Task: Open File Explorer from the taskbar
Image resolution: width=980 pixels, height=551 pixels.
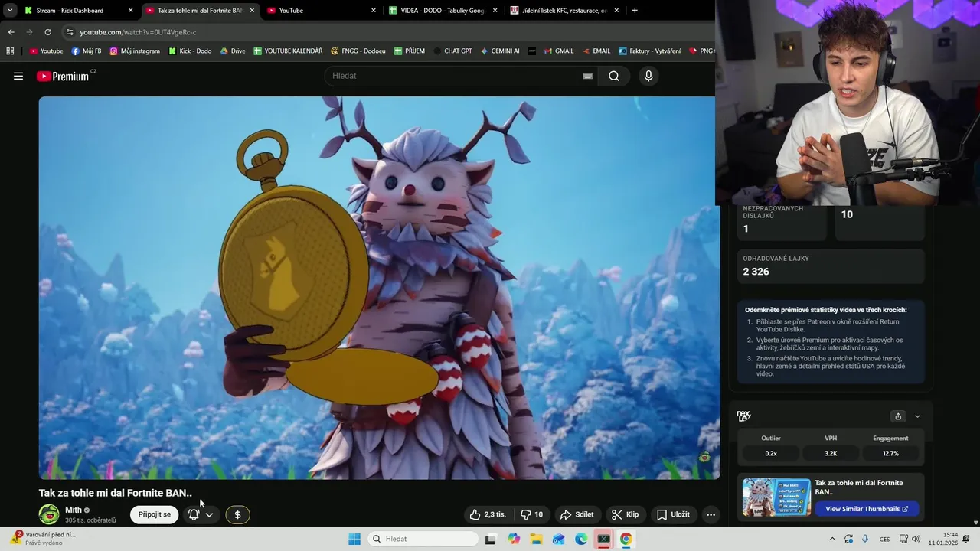Action: click(x=537, y=539)
